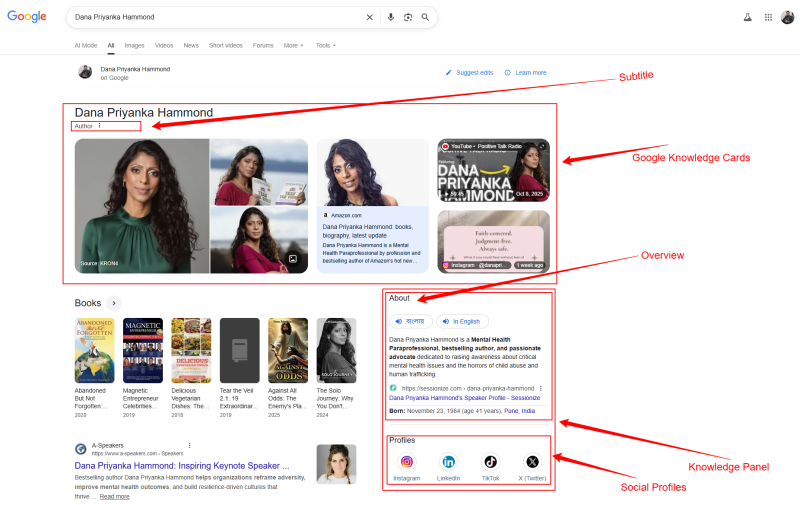
Task: Click Learn more link
Action: tap(526, 73)
